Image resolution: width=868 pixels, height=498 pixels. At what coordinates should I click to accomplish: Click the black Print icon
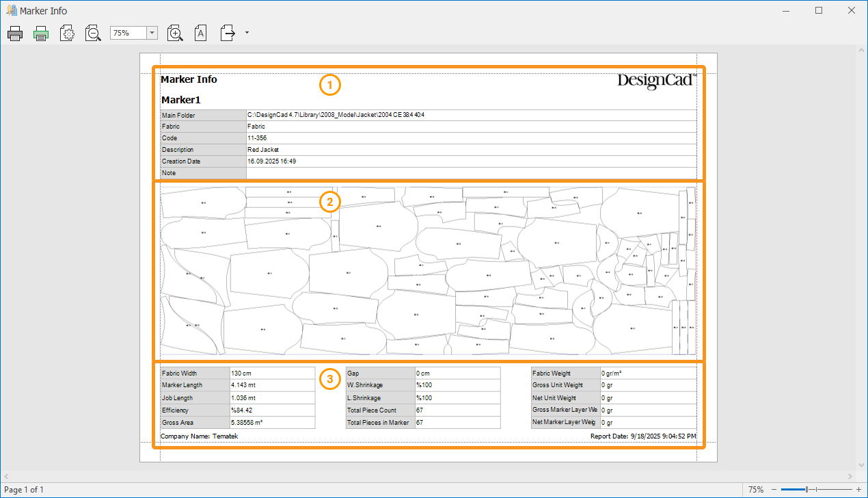tap(15, 33)
